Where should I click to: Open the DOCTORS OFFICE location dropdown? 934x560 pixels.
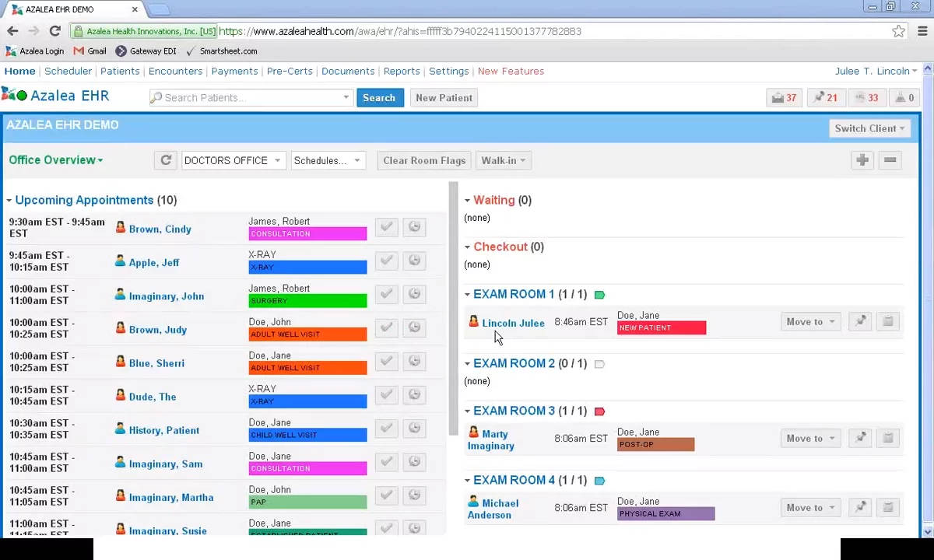(233, 160)
